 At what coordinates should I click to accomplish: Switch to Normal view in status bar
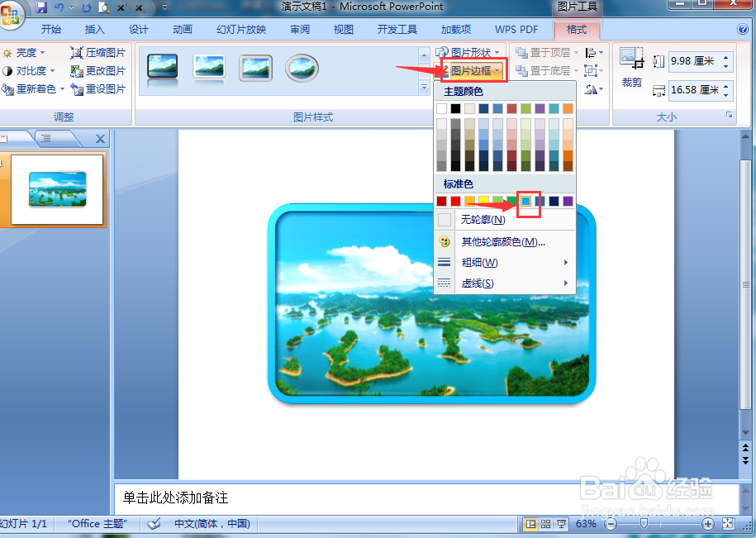(530, 524)
